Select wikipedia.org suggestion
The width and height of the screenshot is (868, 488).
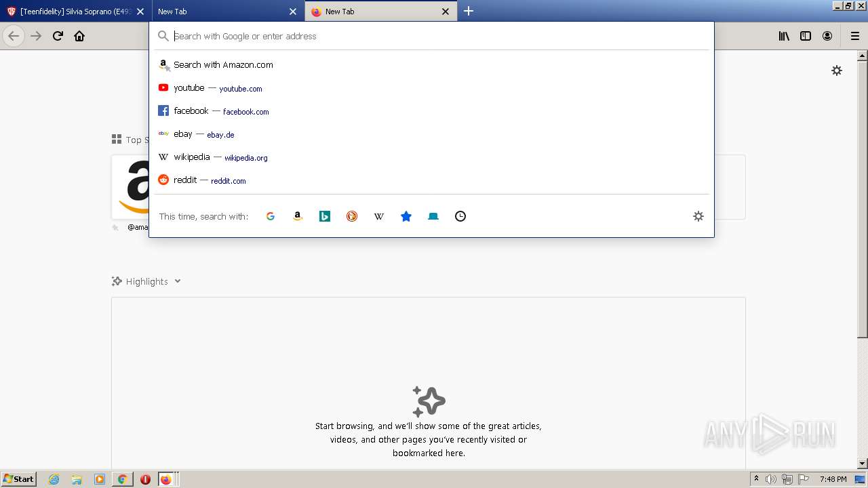[431, 157]
